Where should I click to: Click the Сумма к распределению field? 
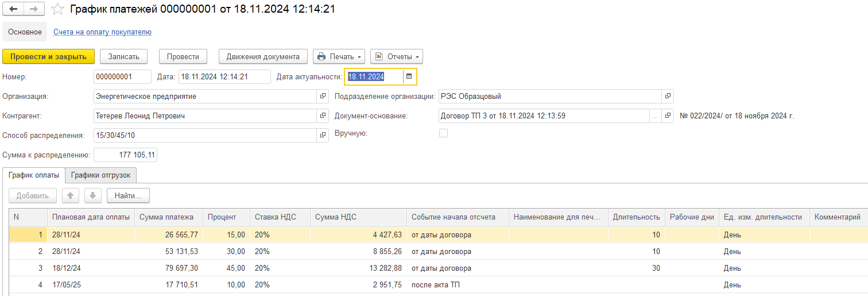tap(125, 155)
